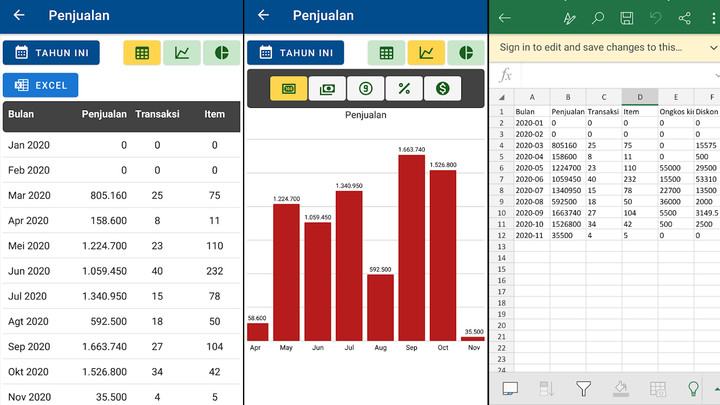This screenshot has height=405, width=720.
Task: Go back from middle Penjualan chart screen
Action: click(263, 15)
